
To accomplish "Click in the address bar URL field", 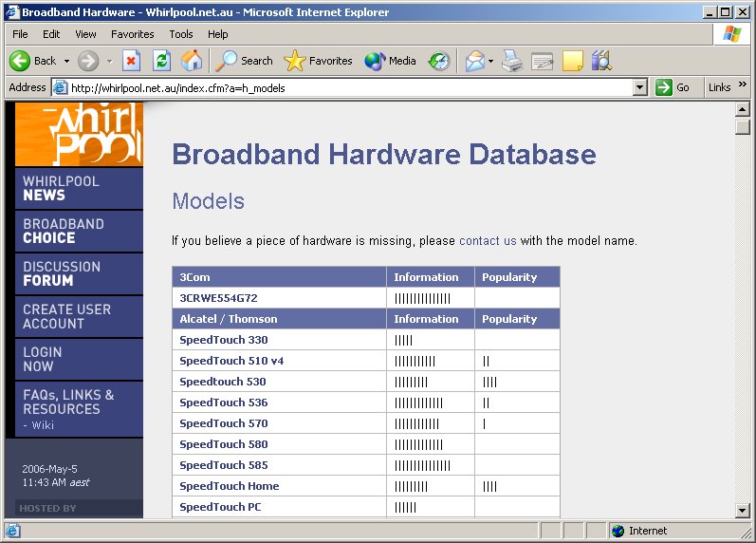I will [341, 87].
